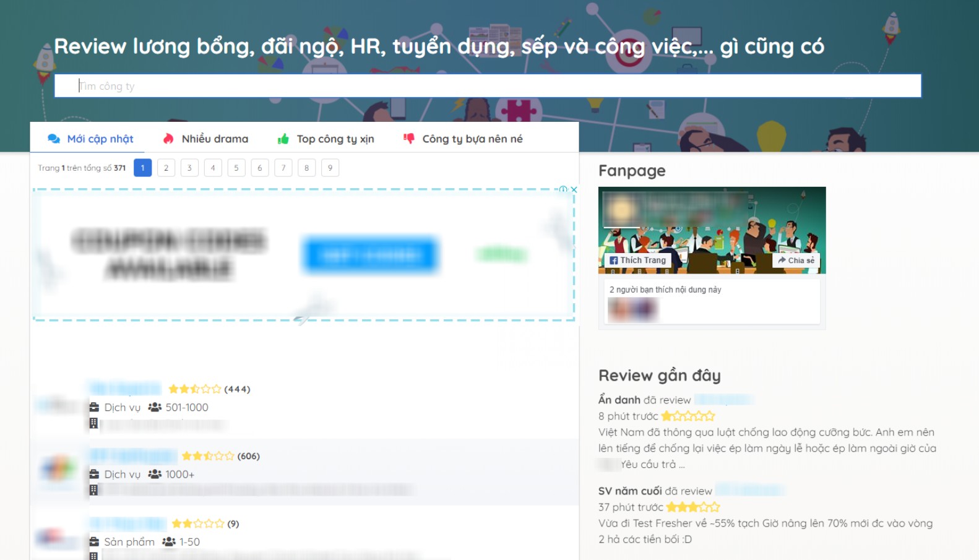Click the star rating with (444) reviews
Viewport: 979px width, 560px height.
[195, 389]
